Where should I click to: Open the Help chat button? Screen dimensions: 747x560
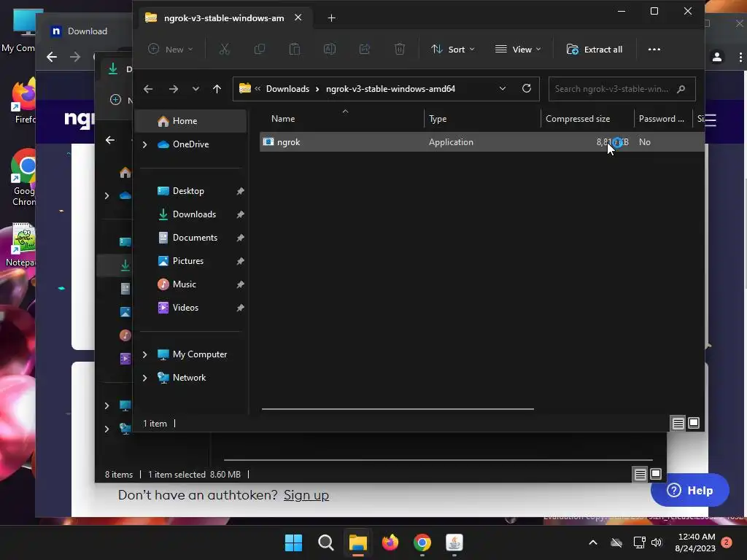coord(689,490)
